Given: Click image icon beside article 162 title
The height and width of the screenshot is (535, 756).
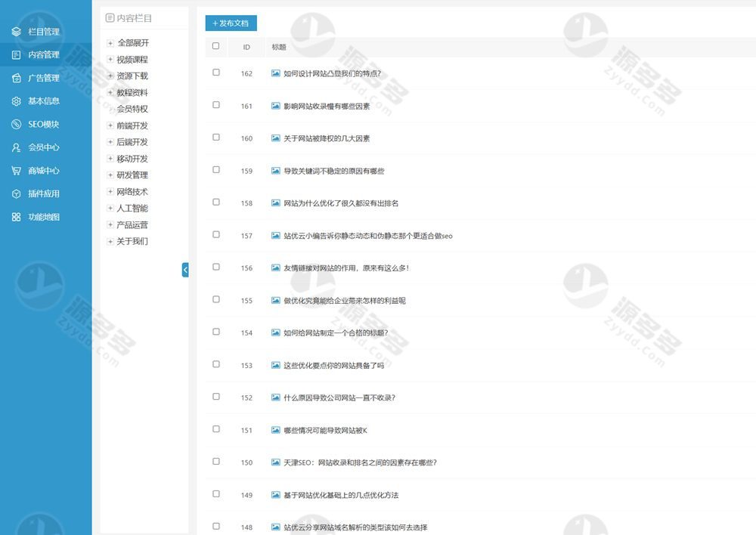Looking at the screenshot, I should (x=276, y=73).
